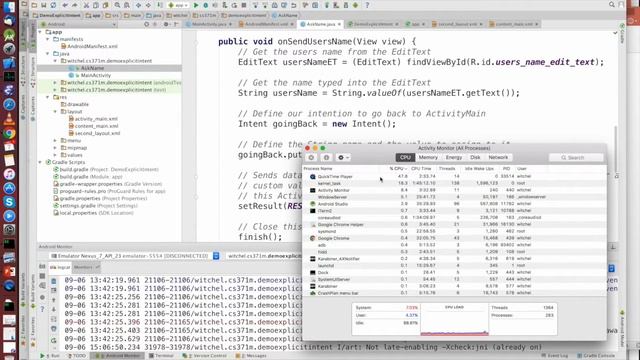This screenshot has height=360, width=640.
Task: Select QuickTime Player process row
Action: tap(454, 176)
